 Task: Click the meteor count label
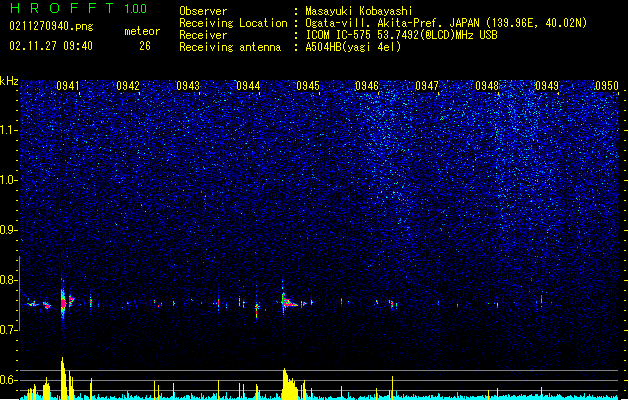142,31
